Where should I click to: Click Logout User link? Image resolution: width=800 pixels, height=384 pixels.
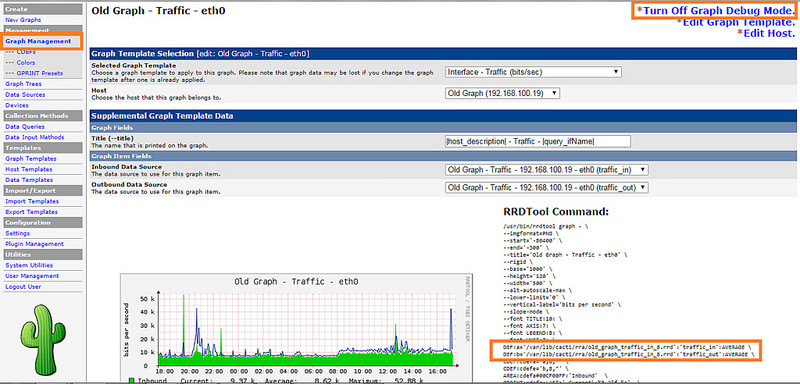(x=23, y=287)
